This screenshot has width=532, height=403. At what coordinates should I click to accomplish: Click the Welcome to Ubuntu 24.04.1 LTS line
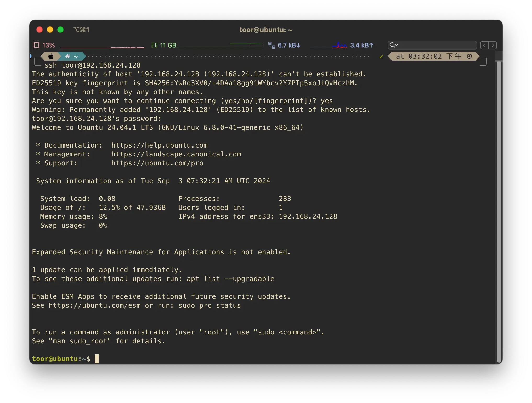tap(167, 127)
